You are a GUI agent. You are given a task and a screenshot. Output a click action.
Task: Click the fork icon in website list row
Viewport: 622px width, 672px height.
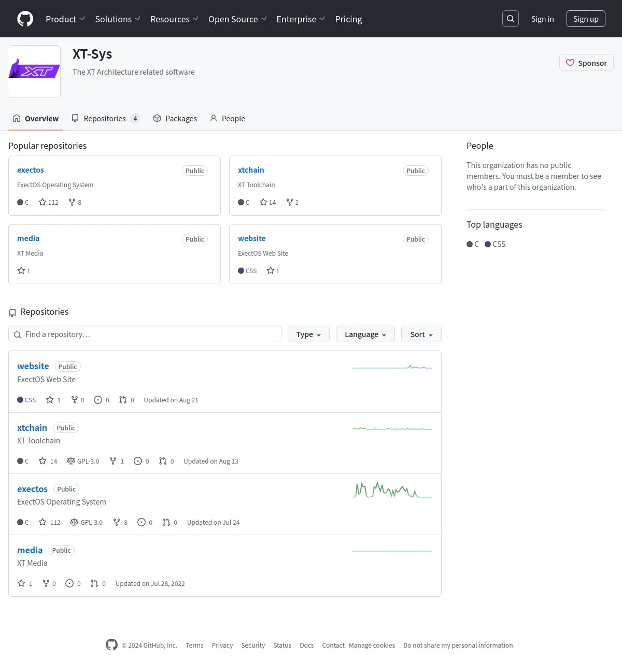tap(75, 400)
